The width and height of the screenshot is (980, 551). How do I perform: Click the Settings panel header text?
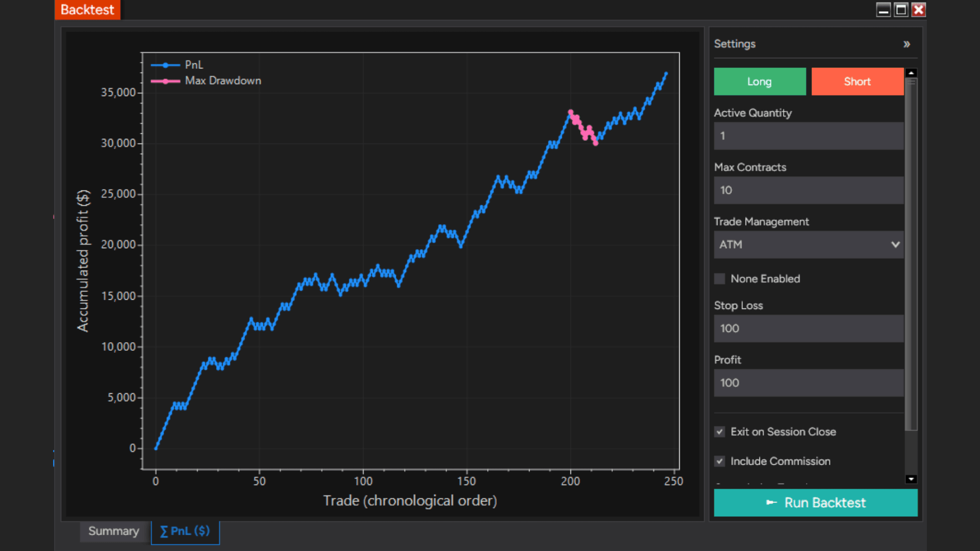pyautogui.click(x=734, y=44)
